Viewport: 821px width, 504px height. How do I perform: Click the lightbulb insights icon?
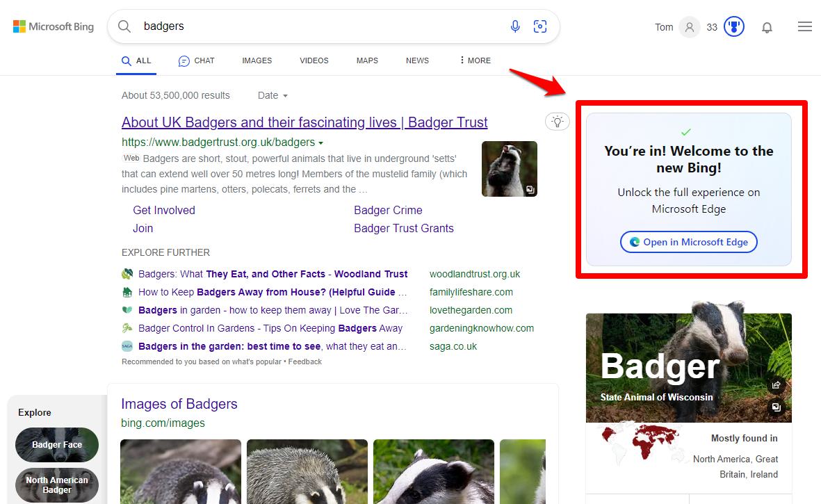point(557,122)
